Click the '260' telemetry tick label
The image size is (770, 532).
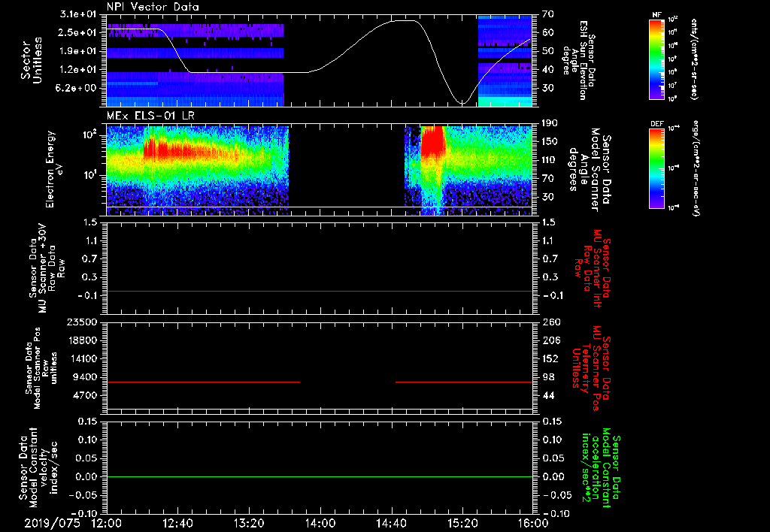point(550,322)
